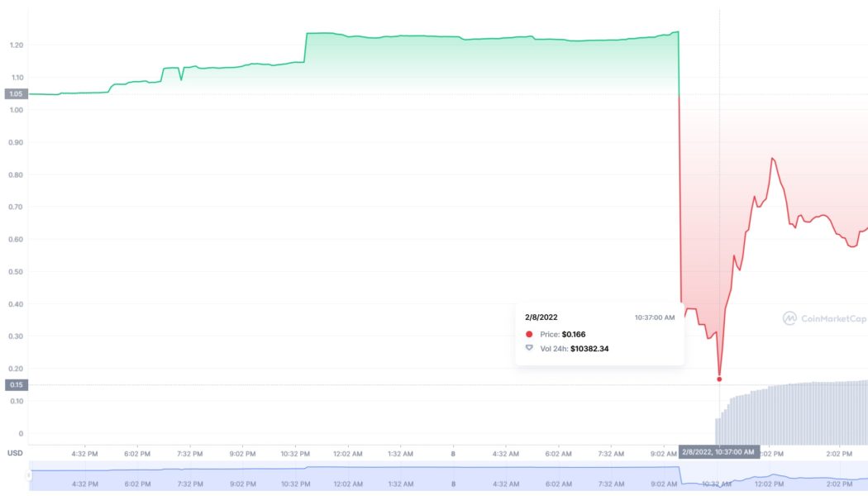Image resolution: width=868 pixels, height=496 pixels.
Task: Expand the 10:37:00 AM time entry
Action: (x=653, y=316)
